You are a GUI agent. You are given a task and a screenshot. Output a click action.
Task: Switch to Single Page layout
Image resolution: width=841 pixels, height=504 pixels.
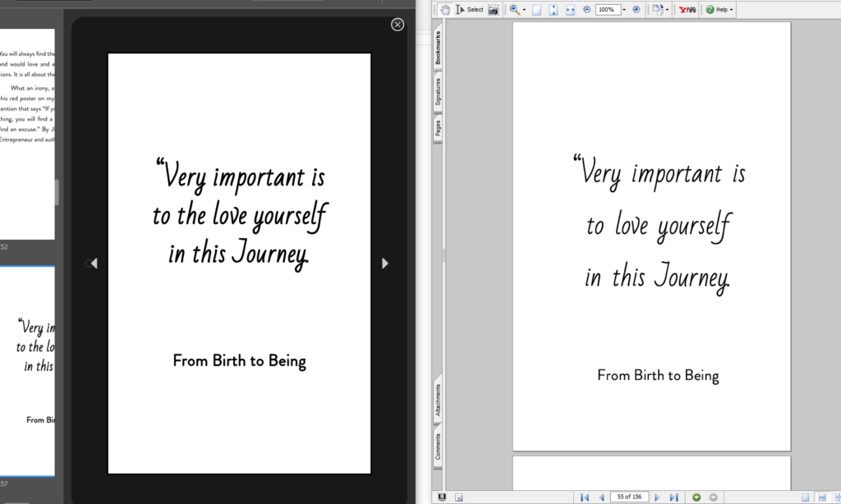point(805,497)
